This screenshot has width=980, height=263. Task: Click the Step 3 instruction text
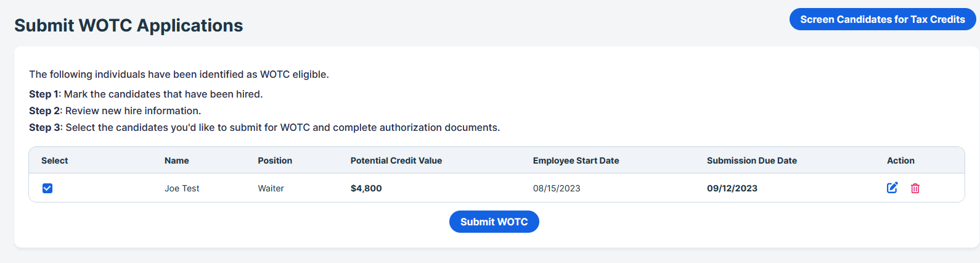264,127
